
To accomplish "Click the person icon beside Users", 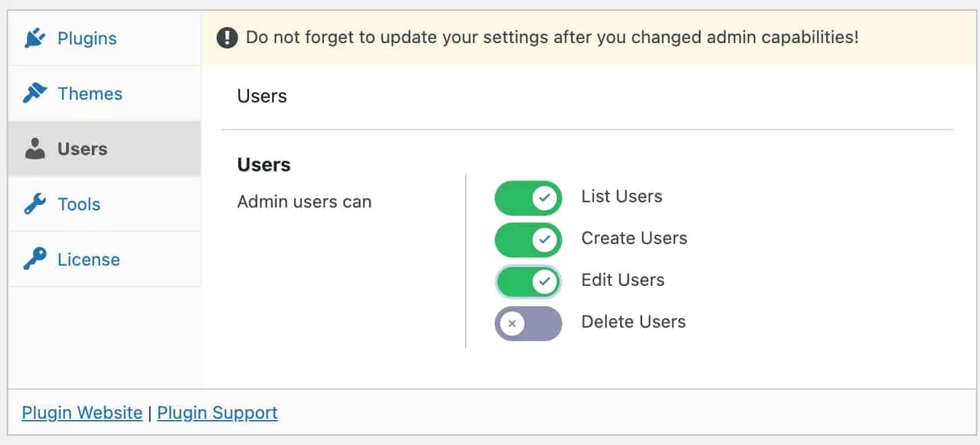I will pyautogui.click(x=34, y=149).
